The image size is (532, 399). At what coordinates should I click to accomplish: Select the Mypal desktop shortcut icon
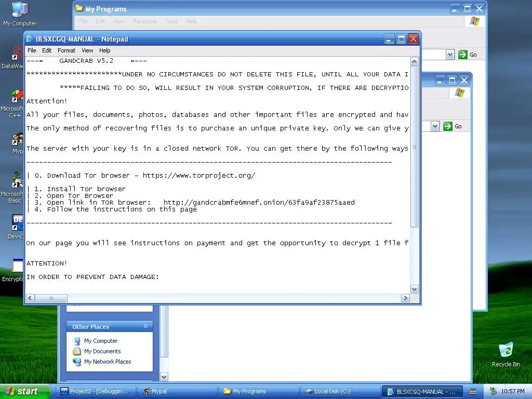click(x=17, y=140)
